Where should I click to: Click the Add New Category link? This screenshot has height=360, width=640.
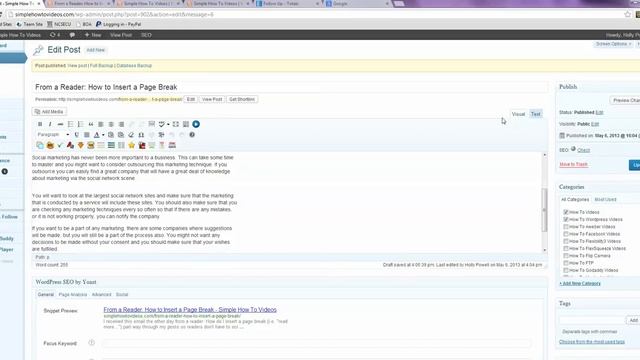point(580,283)
